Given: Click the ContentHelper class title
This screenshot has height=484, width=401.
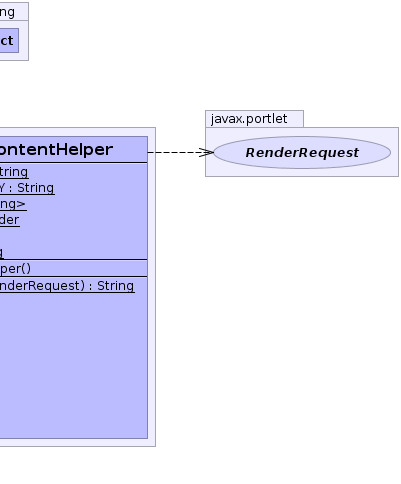Looking at the screenshot, I should coord(56,149).
